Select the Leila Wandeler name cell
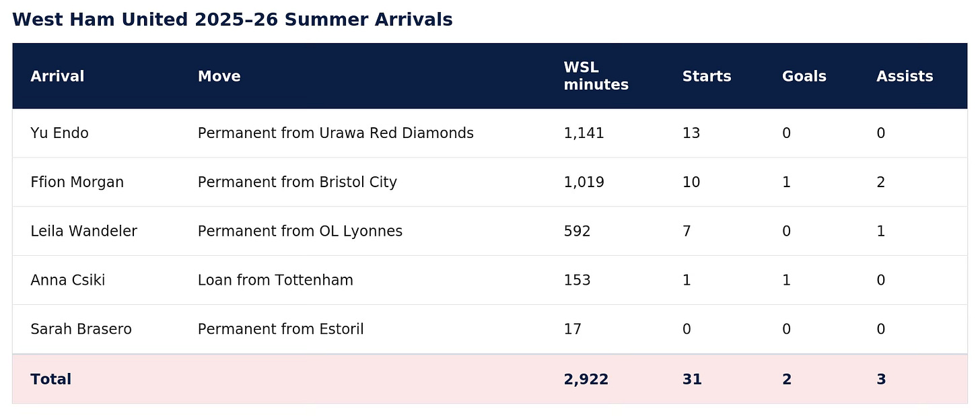 83,232
